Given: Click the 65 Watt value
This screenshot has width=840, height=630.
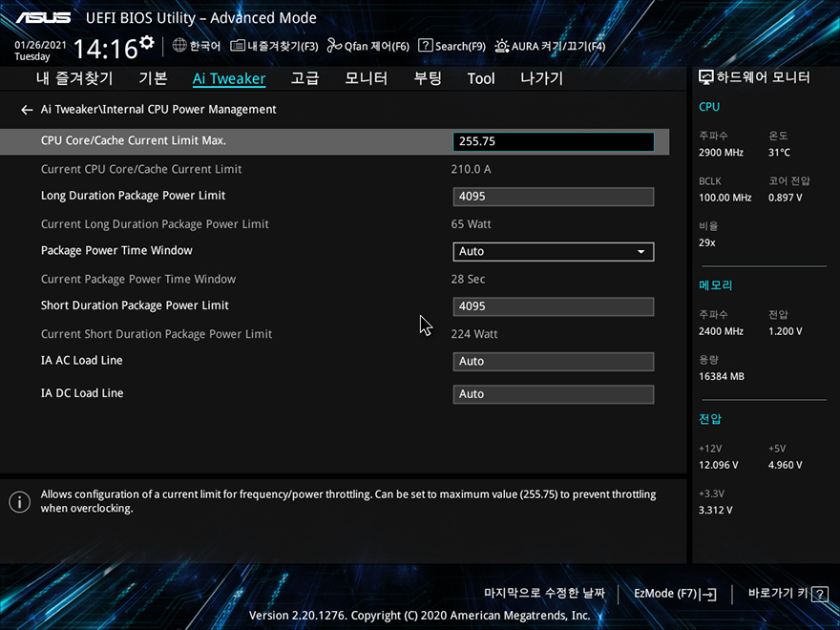Looking at the screenshot, I should [471, 224].
